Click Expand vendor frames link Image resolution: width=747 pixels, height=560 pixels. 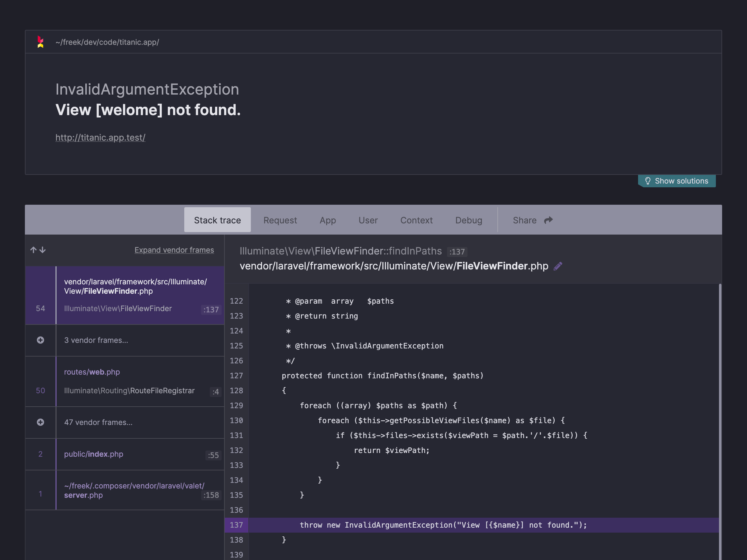pyautogui.click(x=174, y=250)
